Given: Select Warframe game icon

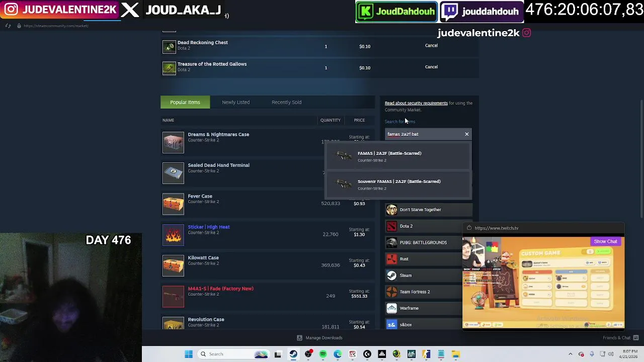Looking at the screenshot, I should click(x=391, y=308).
